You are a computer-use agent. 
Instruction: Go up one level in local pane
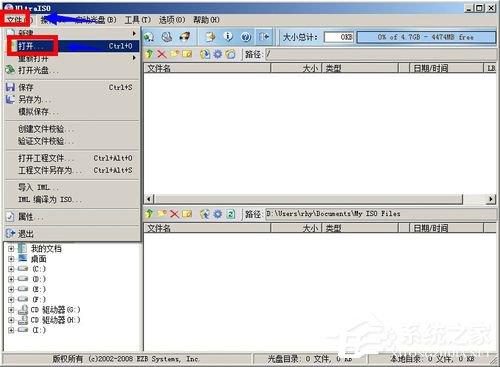[150, 214]
